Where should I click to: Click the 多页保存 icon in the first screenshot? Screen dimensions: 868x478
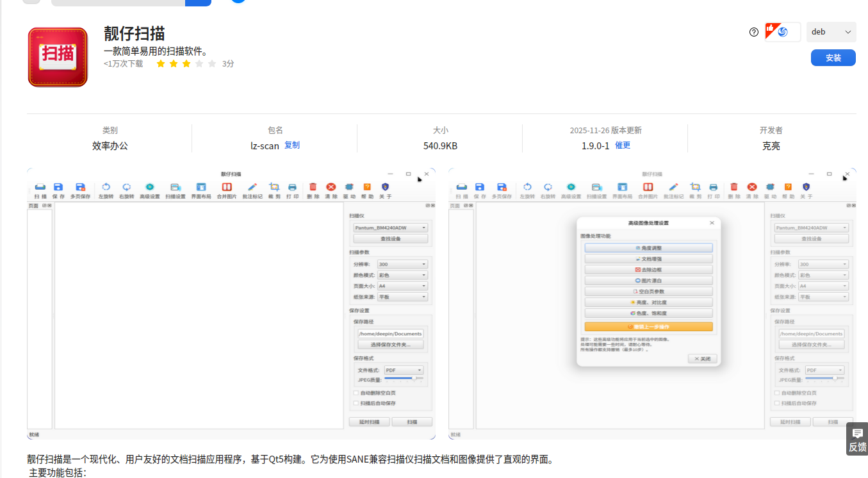coord(80,187)
